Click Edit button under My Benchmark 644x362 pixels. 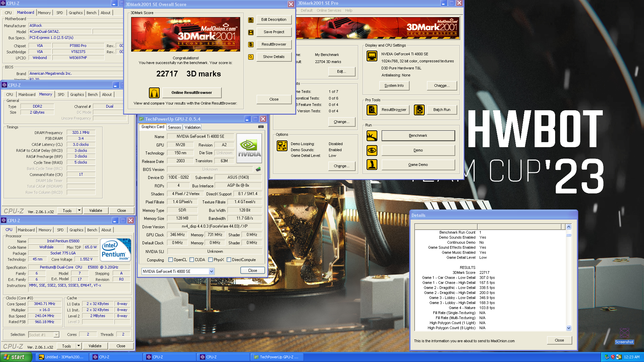click(341, 72)
